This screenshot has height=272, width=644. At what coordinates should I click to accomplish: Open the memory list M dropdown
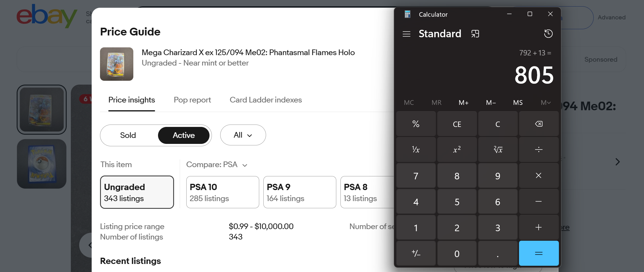pos(545,103)
